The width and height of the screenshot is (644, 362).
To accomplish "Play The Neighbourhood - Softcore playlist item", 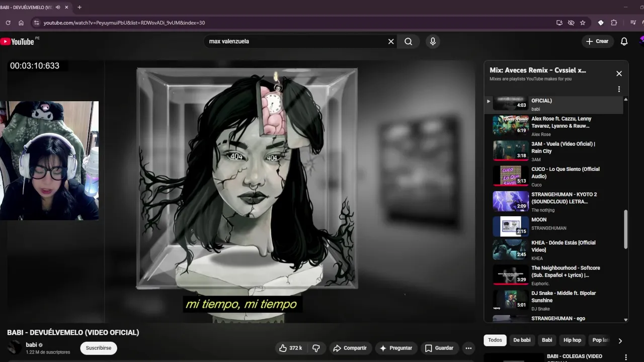I will tap(553, 275).
